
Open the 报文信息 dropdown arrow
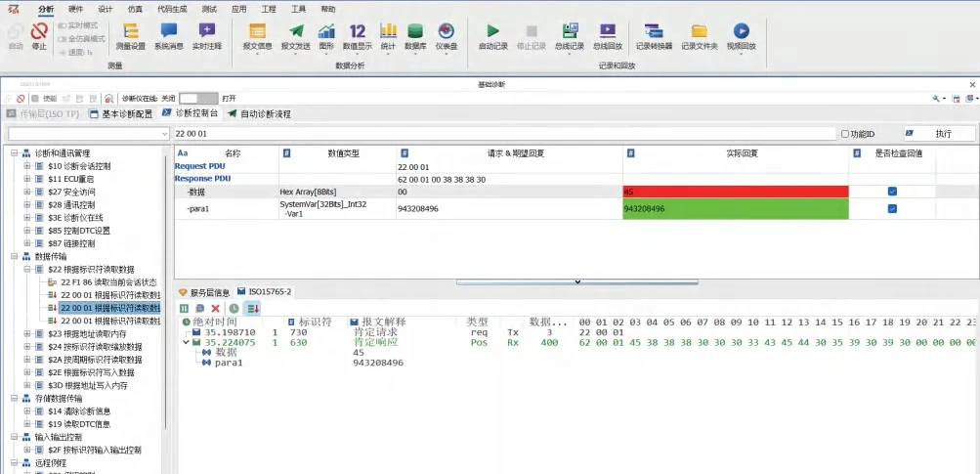258,54
